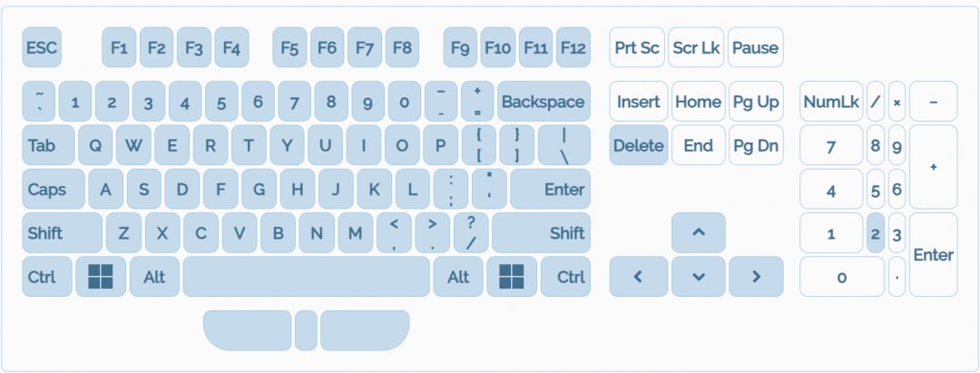Click the up arrow key

[x=698, y=232]
